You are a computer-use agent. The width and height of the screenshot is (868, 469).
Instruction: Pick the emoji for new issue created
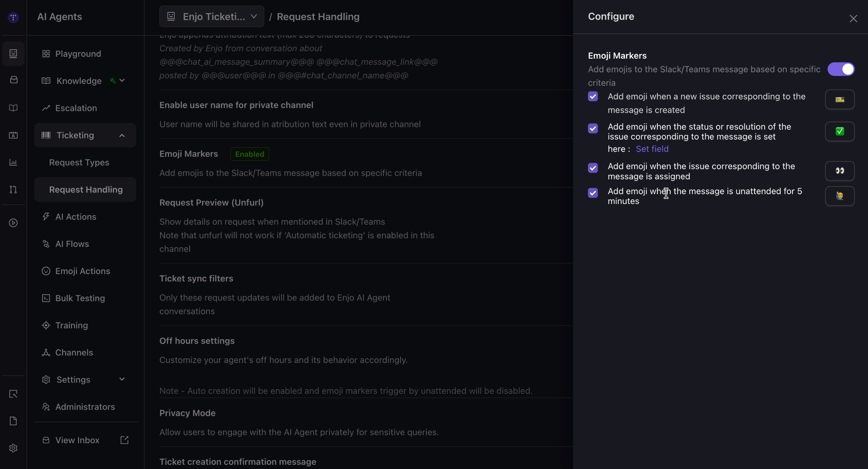click(x=840, y=99)
